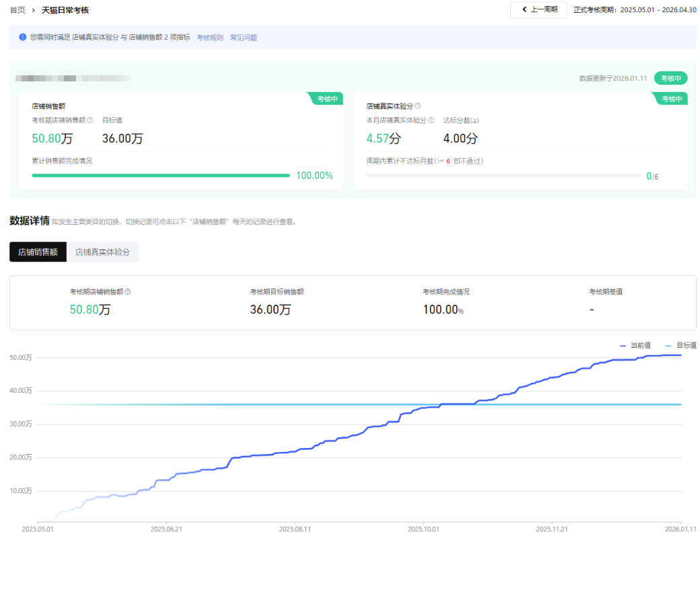This screenshot has width=700, height=602.
Task: Click the help icon beside 本月店铺真实体验分
Action: click(x=431, y=120)
